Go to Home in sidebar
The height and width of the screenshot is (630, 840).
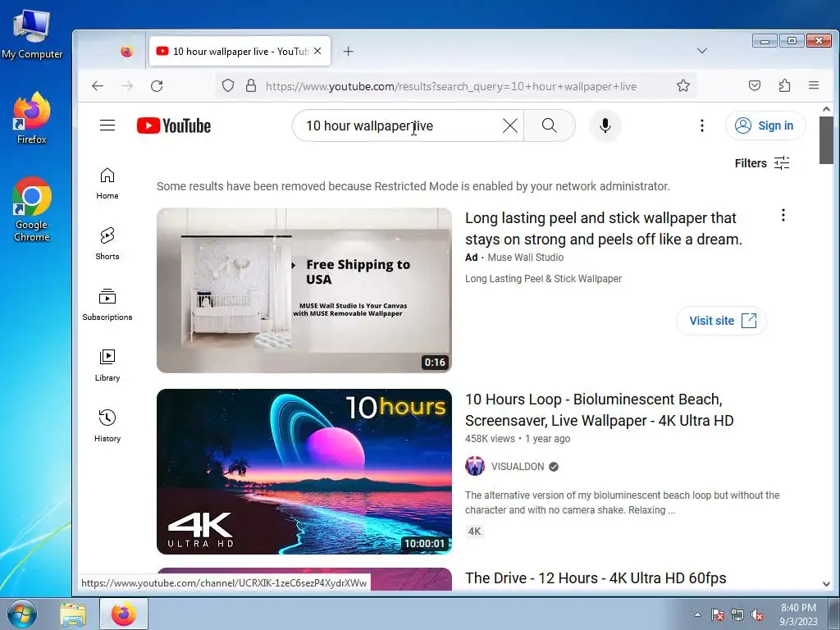[x=107, y=184]
